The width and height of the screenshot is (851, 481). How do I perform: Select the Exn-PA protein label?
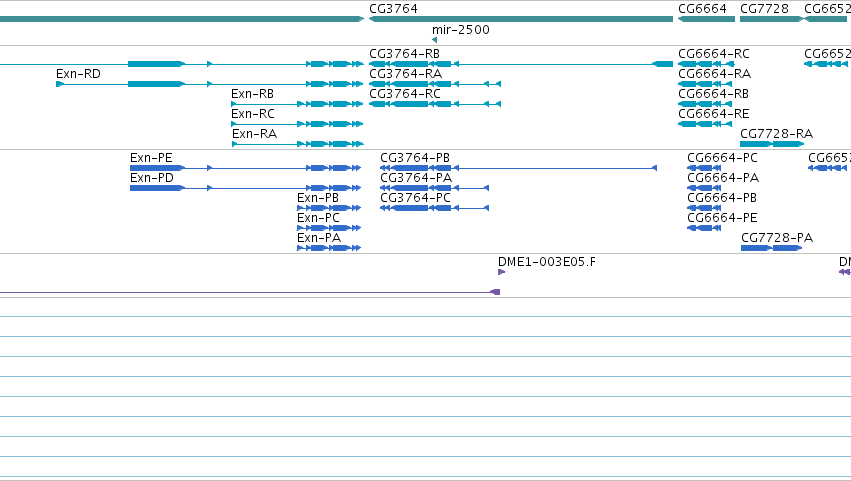click(x=319, y=238)
